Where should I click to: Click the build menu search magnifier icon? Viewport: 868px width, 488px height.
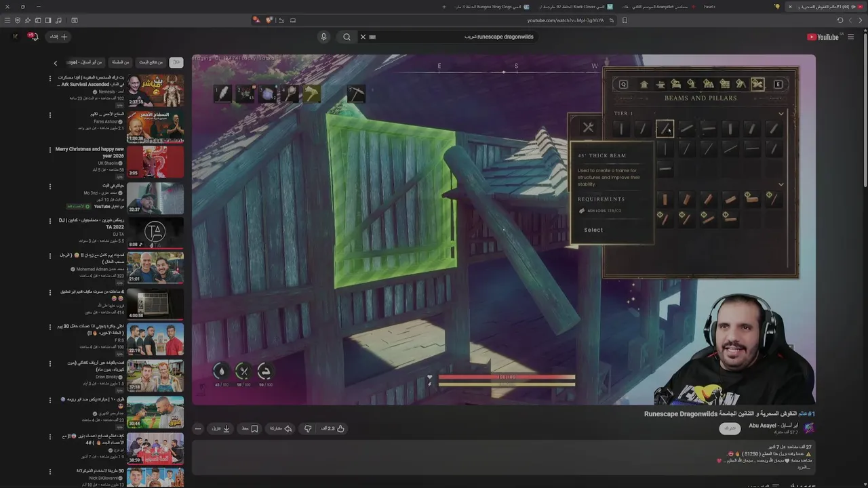(623, 84)
